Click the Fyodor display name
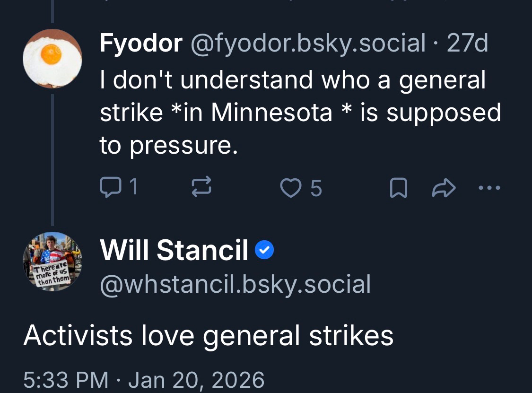This screenshot has height=393, width=532. [x=141, y=44]
